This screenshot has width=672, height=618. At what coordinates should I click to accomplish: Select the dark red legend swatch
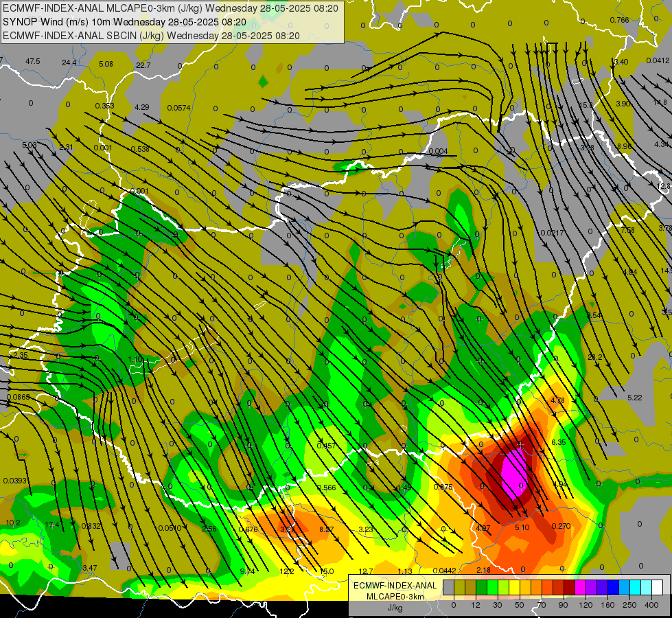tap(569, 587)
